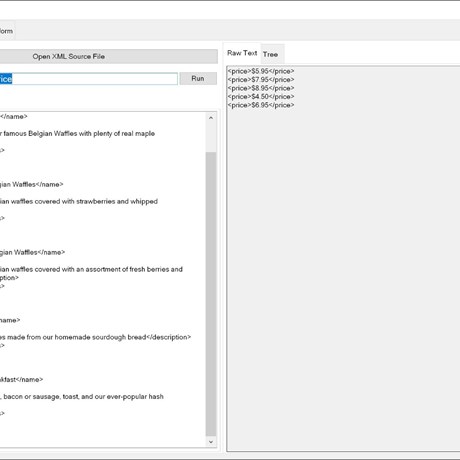Click the line about famous Belgian Waffles with maple

(x=77, y=134)
